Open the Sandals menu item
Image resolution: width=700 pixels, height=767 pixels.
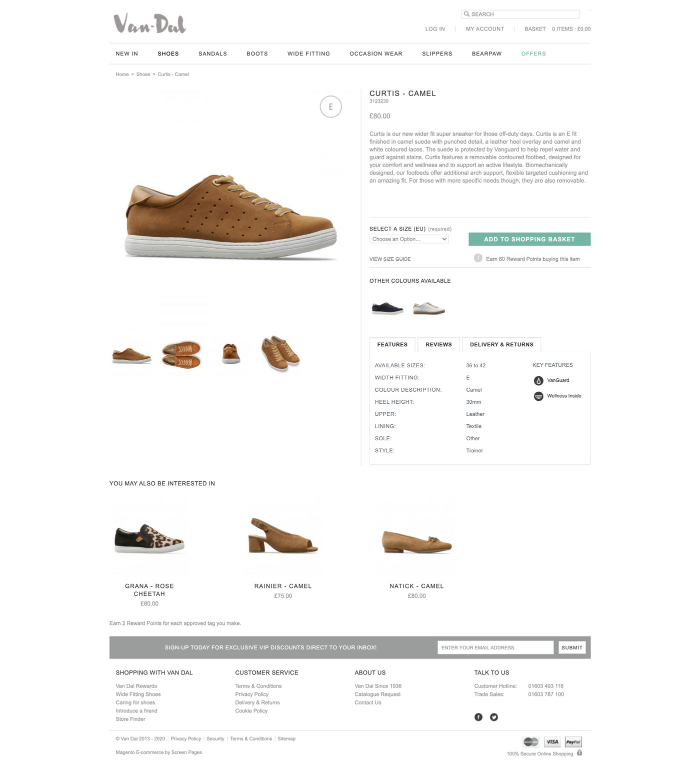[x=212, y=54]
